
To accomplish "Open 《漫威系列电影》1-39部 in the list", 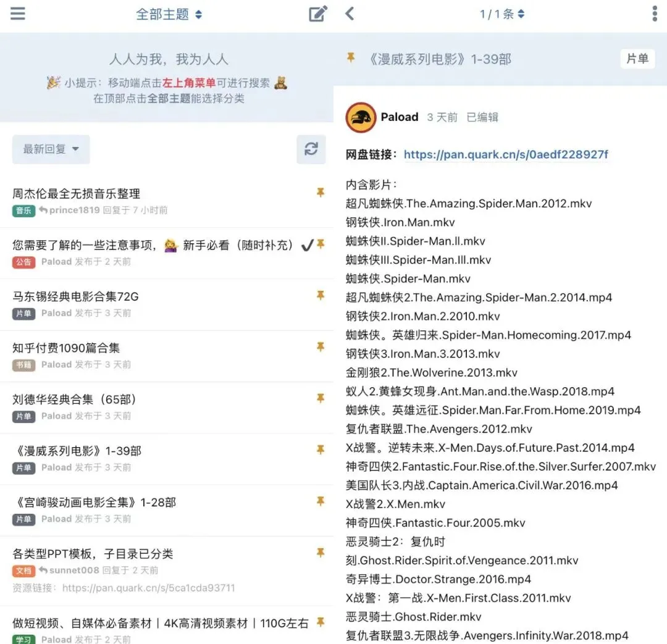I will pyautogui.click(x=77, y=451).
